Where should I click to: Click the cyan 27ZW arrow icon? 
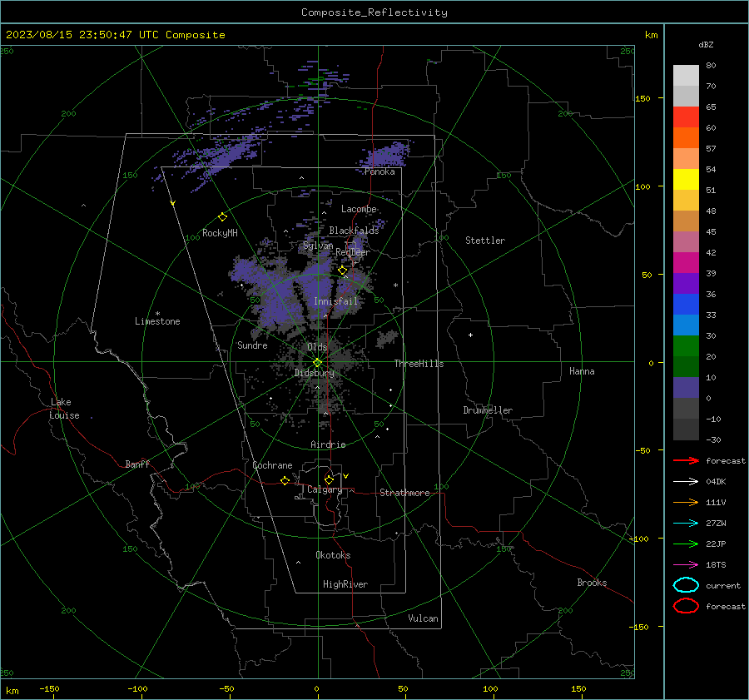[686, 524]
